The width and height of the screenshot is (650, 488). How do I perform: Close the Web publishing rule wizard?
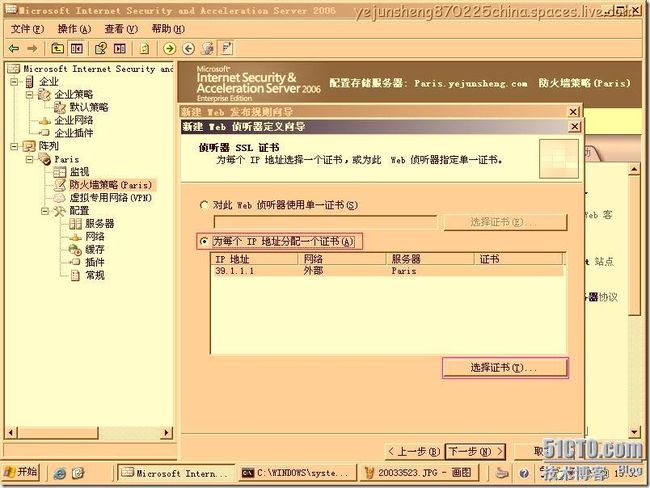pyautogui.click(x=573, y=112)
